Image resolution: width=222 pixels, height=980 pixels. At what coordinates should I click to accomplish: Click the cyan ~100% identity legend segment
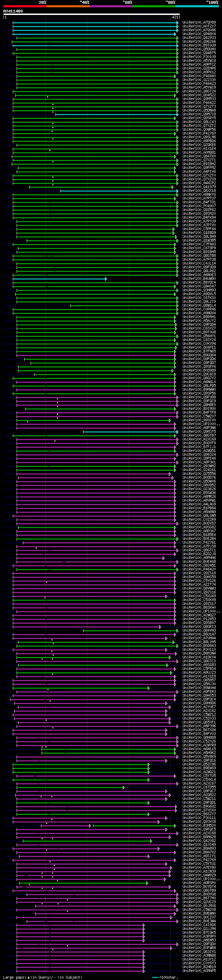click(197, 6)
